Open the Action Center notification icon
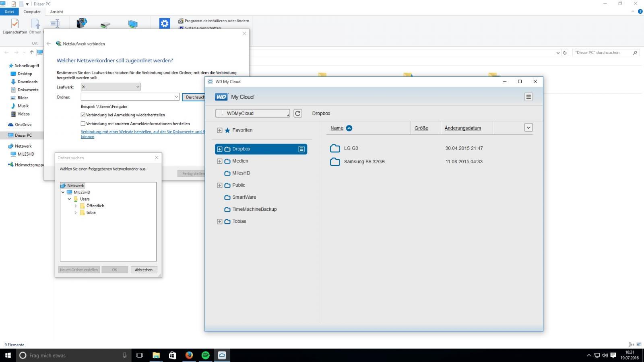644x362 pixels. (x=613, y=355)
